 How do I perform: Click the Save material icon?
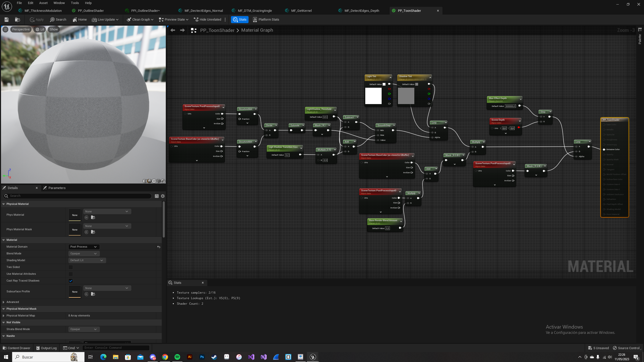pos(7,19)
